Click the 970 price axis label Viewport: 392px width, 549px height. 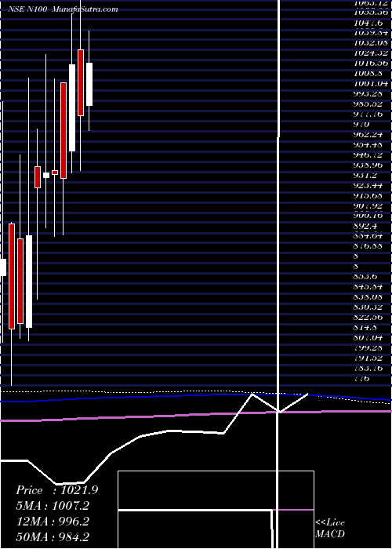[x=362, y=124]
